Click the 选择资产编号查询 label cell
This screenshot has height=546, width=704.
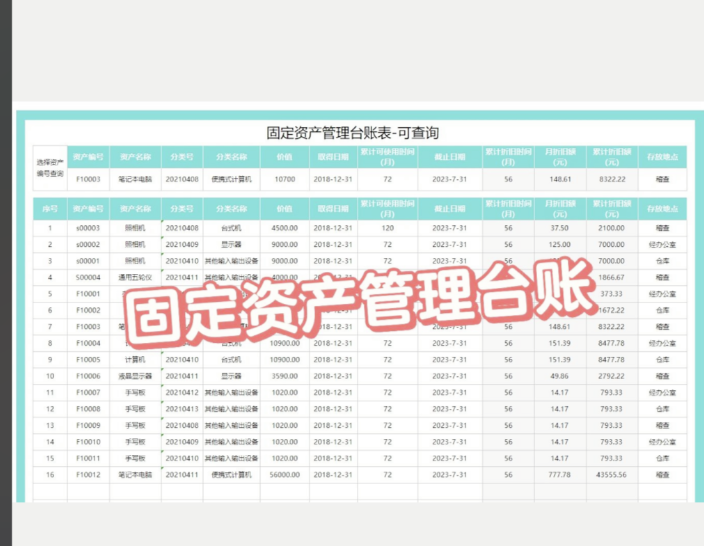(49, 168)
